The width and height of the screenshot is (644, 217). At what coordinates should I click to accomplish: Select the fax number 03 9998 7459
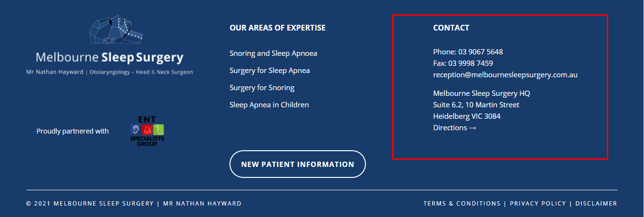click(x=470, y=63)
